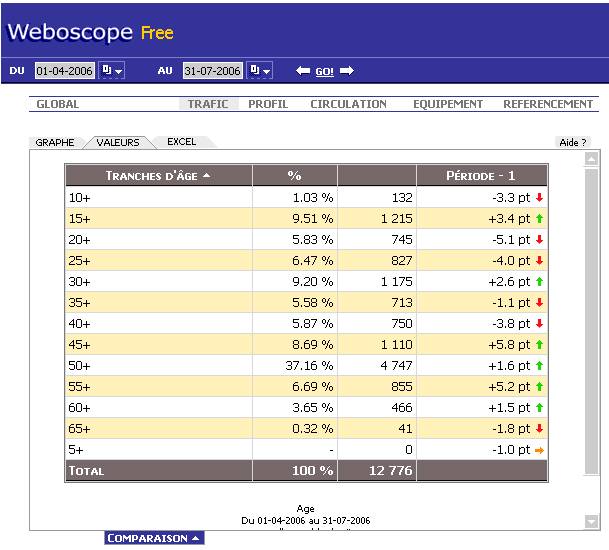The height and width of the screenshot is (550, 609).
Task: Select the 4 747 count cell
Action: coord(377,366)
